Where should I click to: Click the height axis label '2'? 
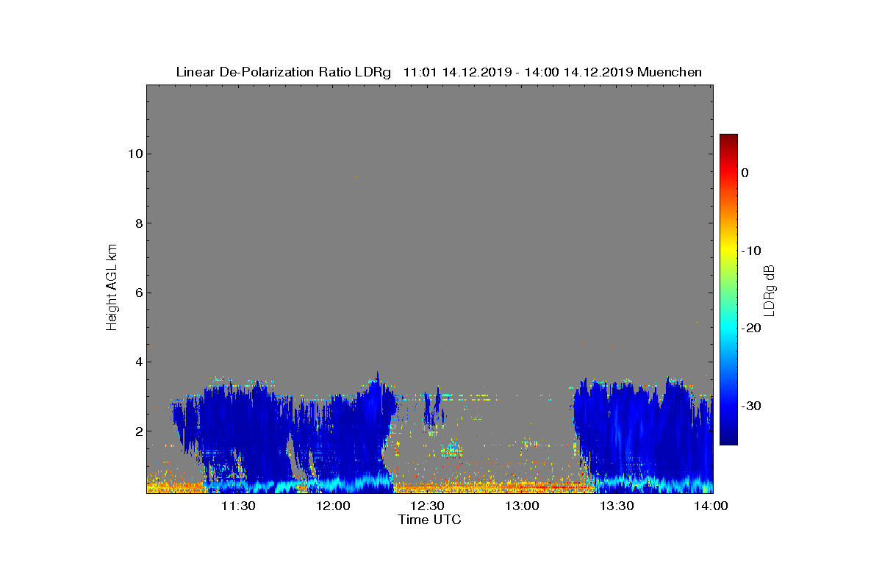[x=137, y=431]
